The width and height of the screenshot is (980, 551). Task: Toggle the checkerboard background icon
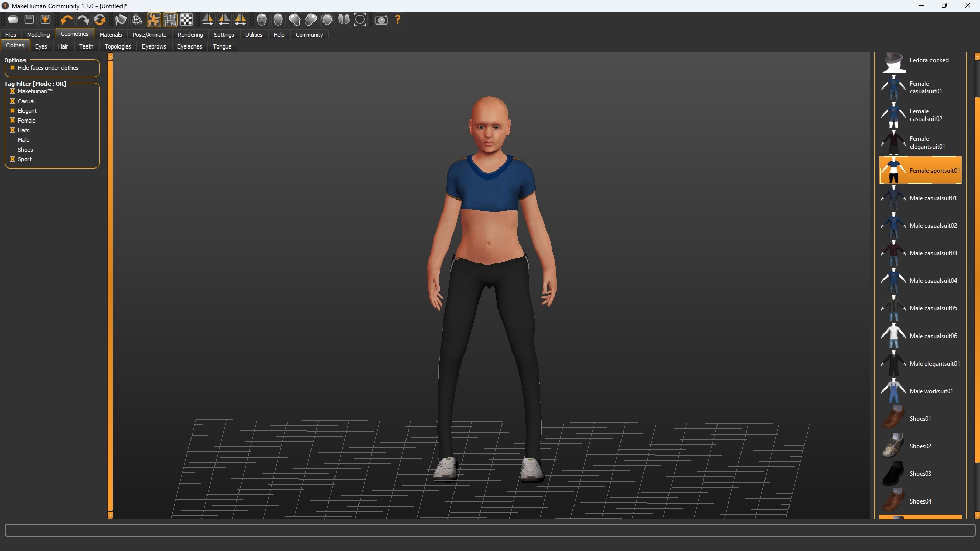(x=186, y=20)
